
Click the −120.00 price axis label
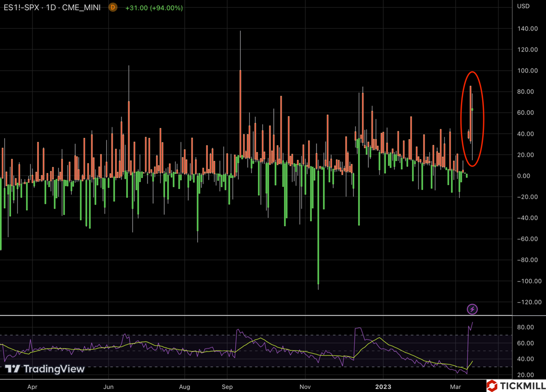coord(529,302)
